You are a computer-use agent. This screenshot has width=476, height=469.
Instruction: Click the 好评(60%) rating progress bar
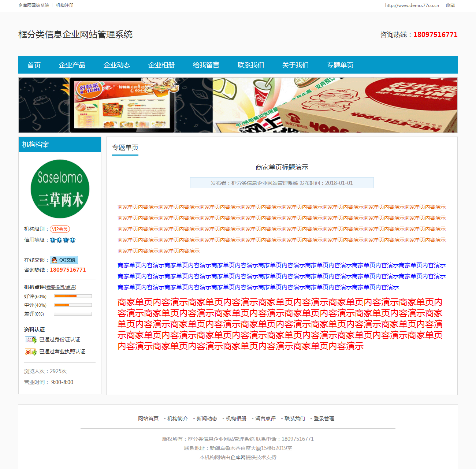point(73,296)
